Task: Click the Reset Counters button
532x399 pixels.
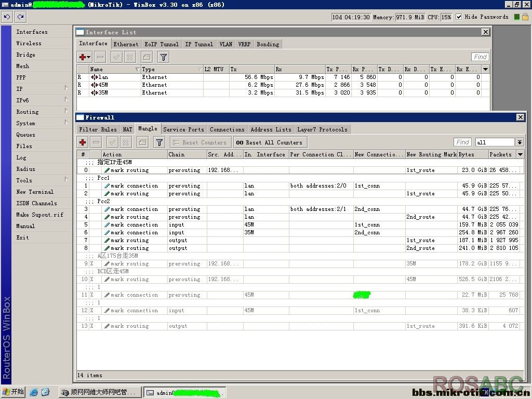Action: pos(201,142)
